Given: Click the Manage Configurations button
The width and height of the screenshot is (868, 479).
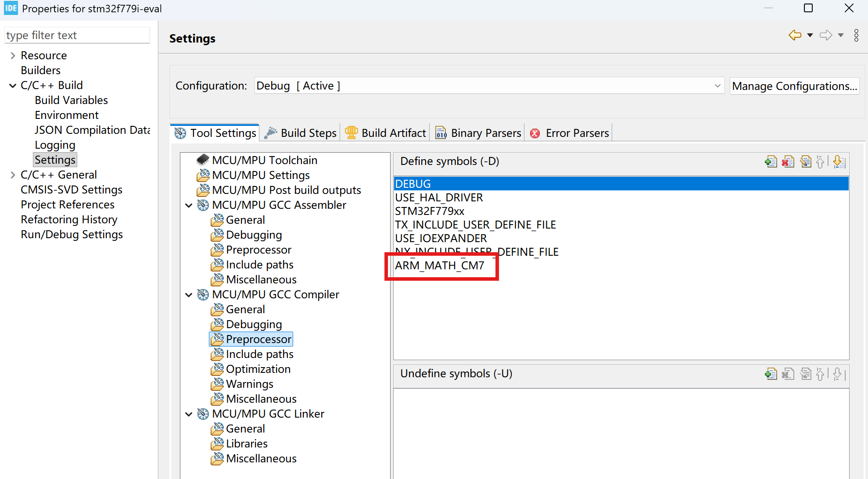Looking at the screenshot, I should (794, 86).
